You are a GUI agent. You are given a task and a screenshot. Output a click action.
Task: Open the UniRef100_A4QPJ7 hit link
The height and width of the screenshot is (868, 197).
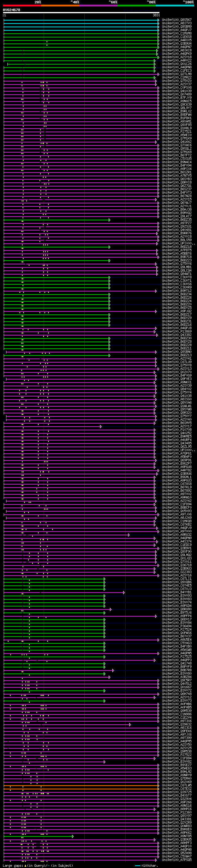tap(177, 30)
